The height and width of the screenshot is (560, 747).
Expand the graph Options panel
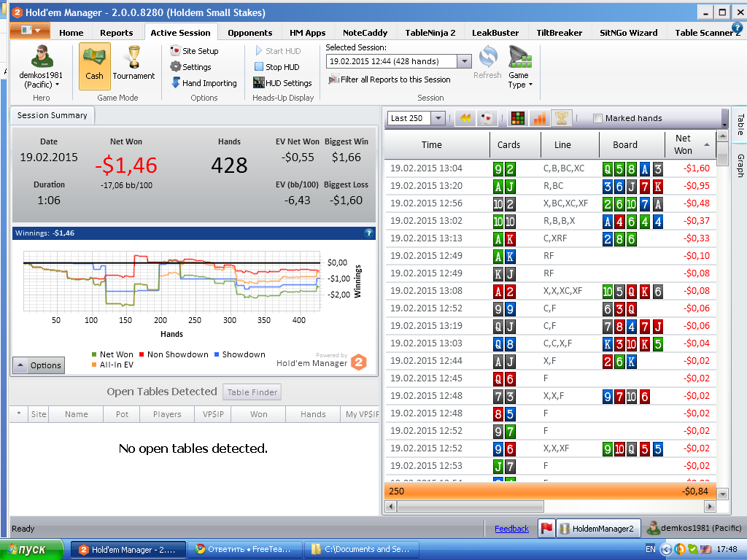(x=39, y=365)
